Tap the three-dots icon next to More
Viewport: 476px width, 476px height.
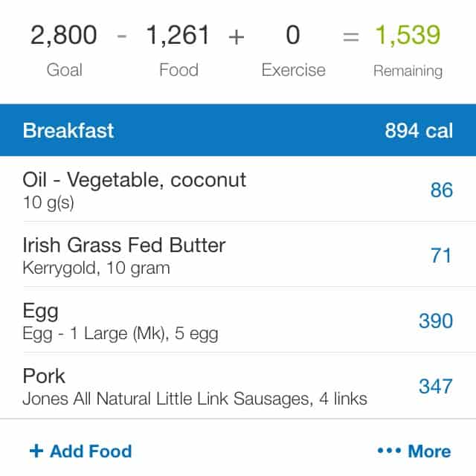tap(389, 451)
